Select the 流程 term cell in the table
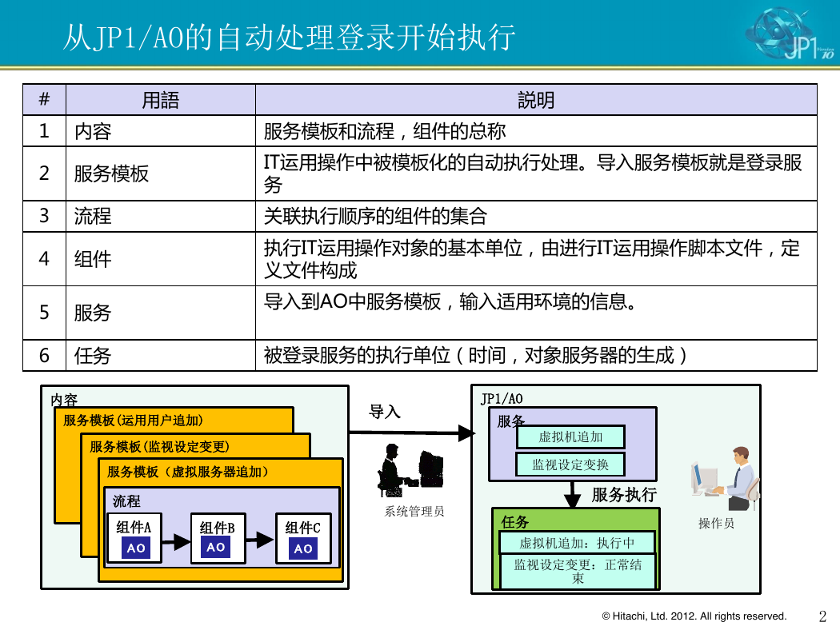This screenshot has width=840, height=630. click(x=160, y=216)
